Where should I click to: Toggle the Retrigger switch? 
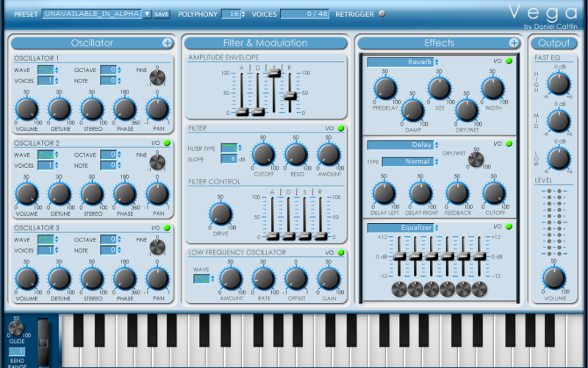click(382, 14)
